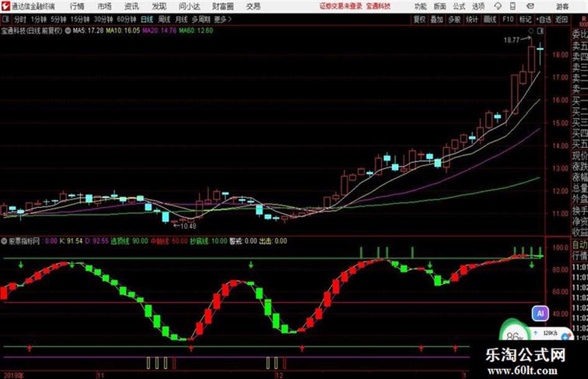Select the 月线 monthly chart tab
Screen dimensions: 588x379
182,19
